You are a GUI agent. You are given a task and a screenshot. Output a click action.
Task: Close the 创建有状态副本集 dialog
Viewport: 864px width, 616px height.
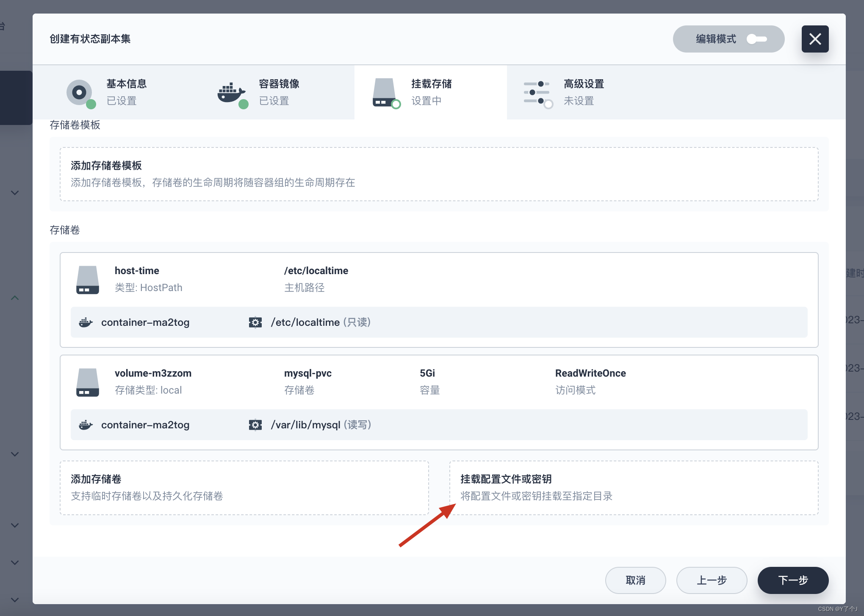tap(815, 39)
